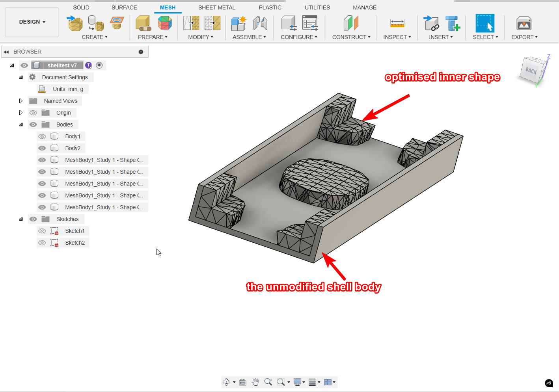Open the INSPECT panel menu

397,37
